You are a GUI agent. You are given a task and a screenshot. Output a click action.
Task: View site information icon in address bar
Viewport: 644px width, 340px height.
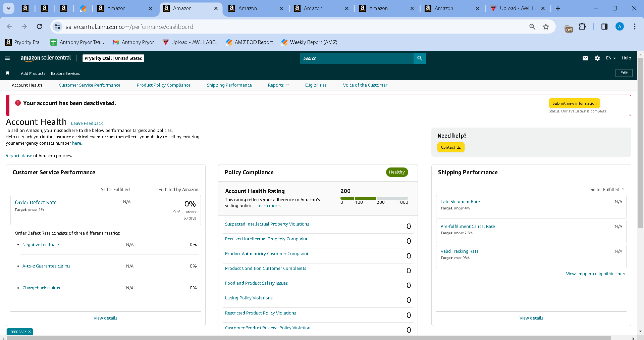[58, 27]
